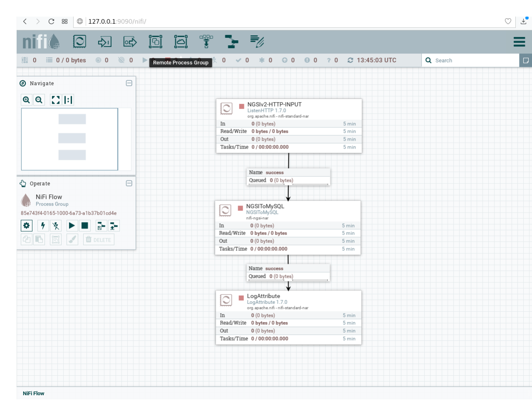Click the NiFi logo

point(40,42)
